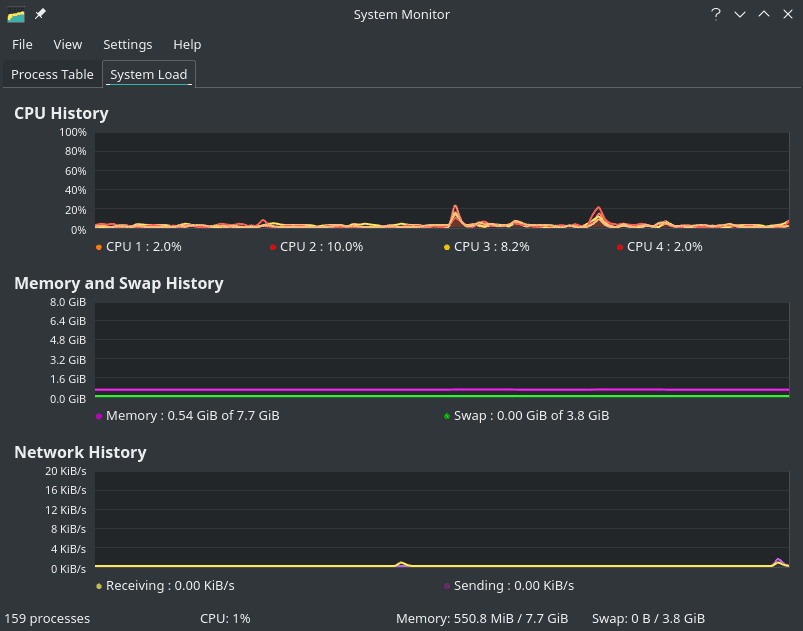803x631 pixels.
Task: Click the Memory and Swap History graph
Action: click(x=441, y=349)
